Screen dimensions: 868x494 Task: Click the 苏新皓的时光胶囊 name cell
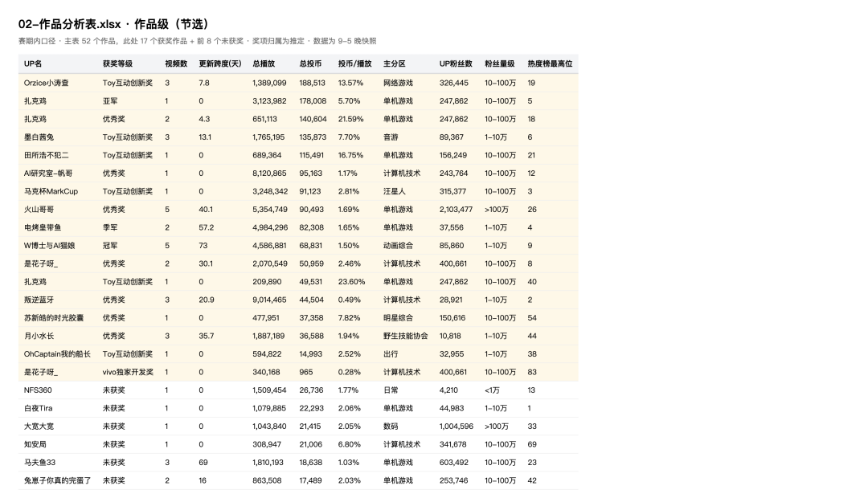54,318
